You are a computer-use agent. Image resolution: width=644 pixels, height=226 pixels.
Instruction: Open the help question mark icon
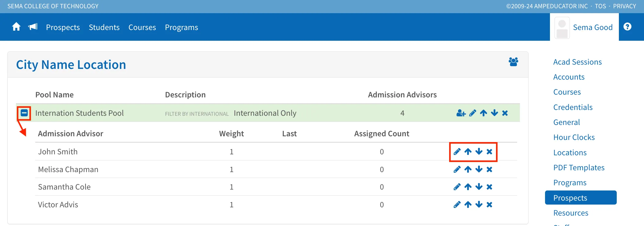[627, 27]
